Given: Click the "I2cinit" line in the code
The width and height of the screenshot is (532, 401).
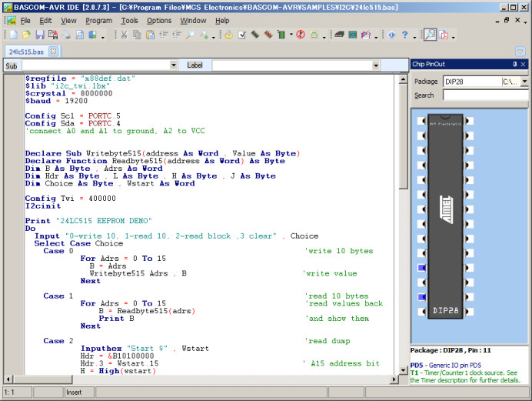Looking at the screenshot, I should pyautogui.click(x=43, y=206).
